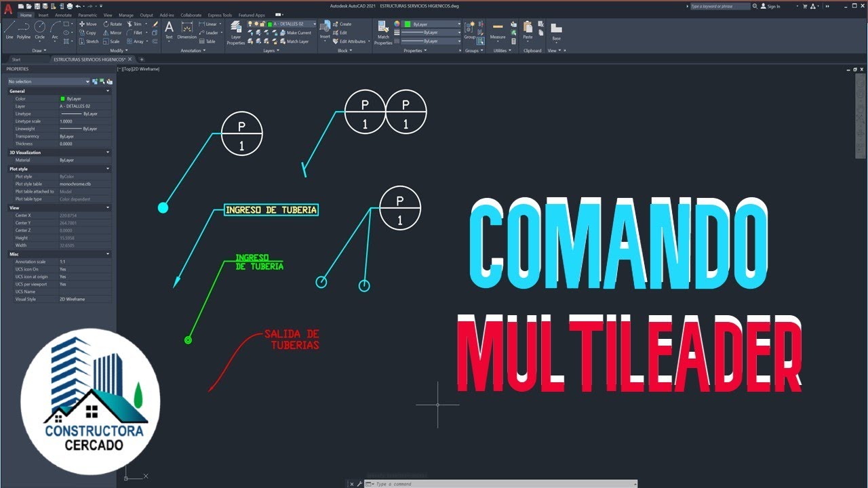Click the Visual Style 2D Wireframe value
Viewport: 868px width, 488px height.
(73, 299)
